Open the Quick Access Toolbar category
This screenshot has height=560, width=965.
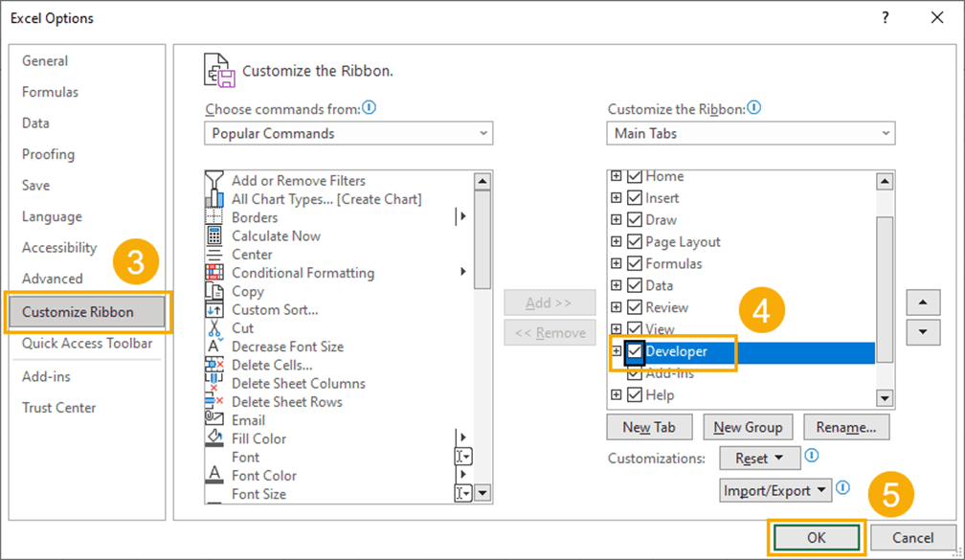pos(87,344)
